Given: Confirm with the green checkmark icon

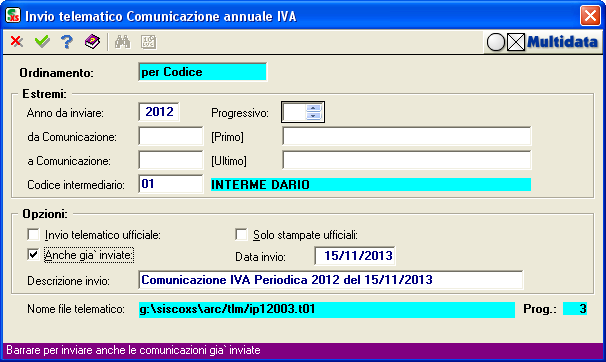Looking at the screenshot, I should click(42, 41).
